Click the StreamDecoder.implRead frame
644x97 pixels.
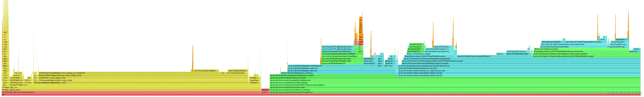click(x=342, y=54)
